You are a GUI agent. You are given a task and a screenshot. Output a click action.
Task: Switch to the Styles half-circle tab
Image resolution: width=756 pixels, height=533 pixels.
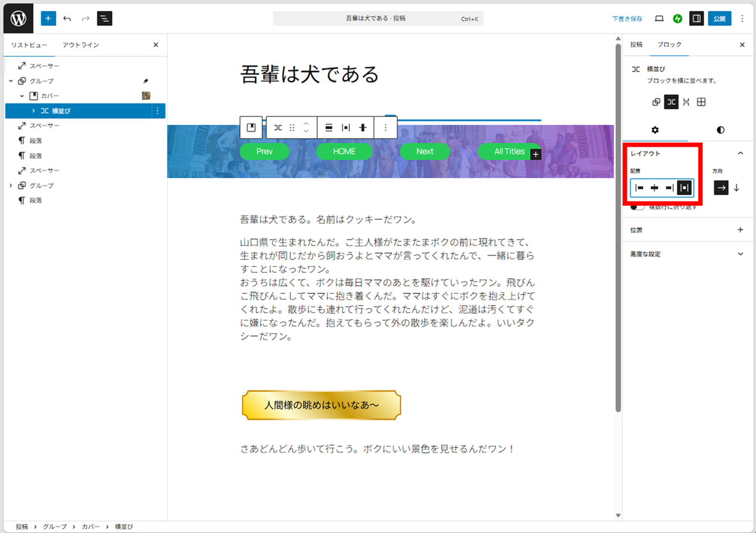pyautogui.click(x=720, y=130)
